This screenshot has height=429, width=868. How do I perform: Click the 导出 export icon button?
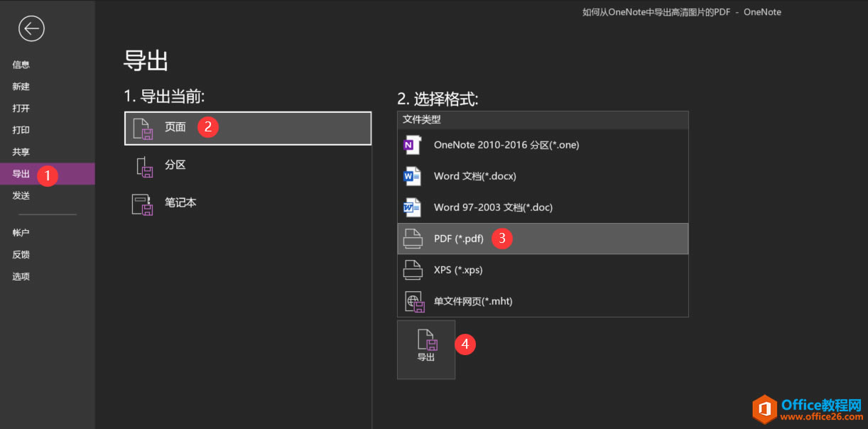425,349
